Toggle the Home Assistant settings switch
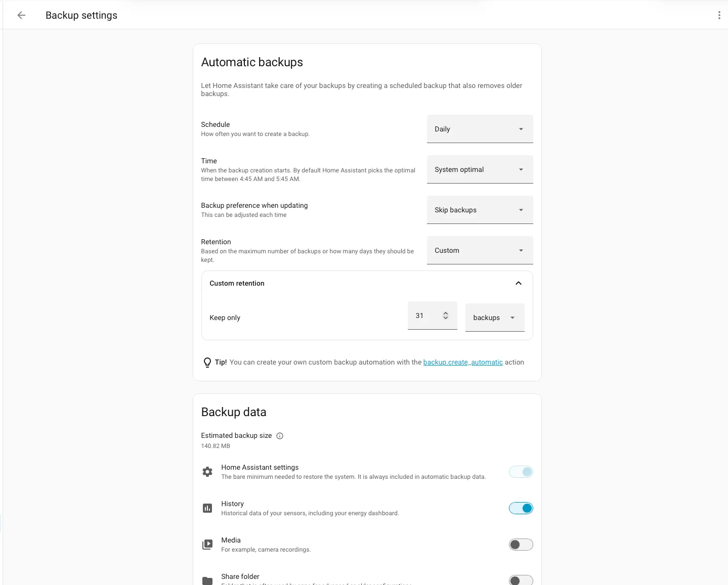This screenshot has height=585, width=728. 521,472
